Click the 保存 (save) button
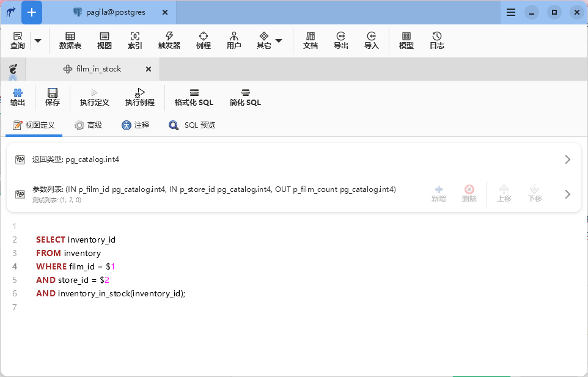Image resolution: width=588 pixels, height=377 pixels. click(53, 97)
